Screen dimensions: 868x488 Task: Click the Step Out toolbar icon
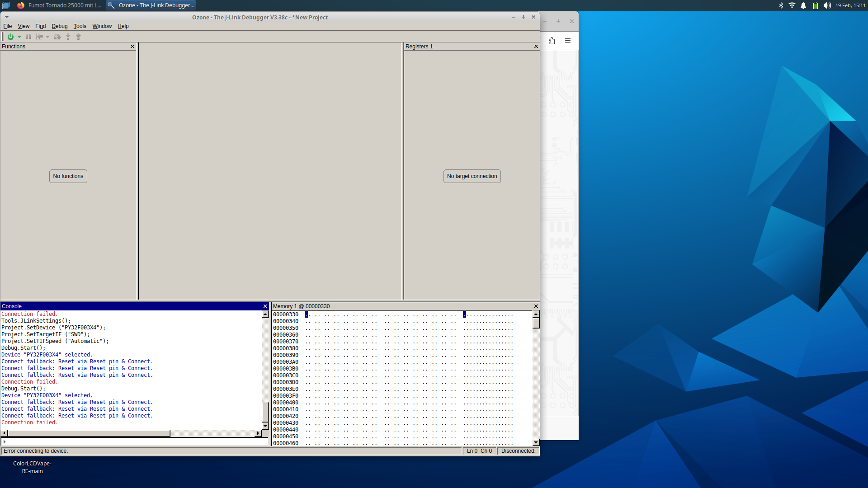[x=79, y=37]
